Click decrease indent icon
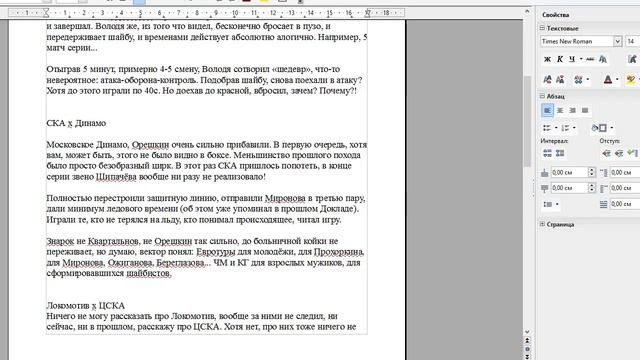 [x=619, y=153]
